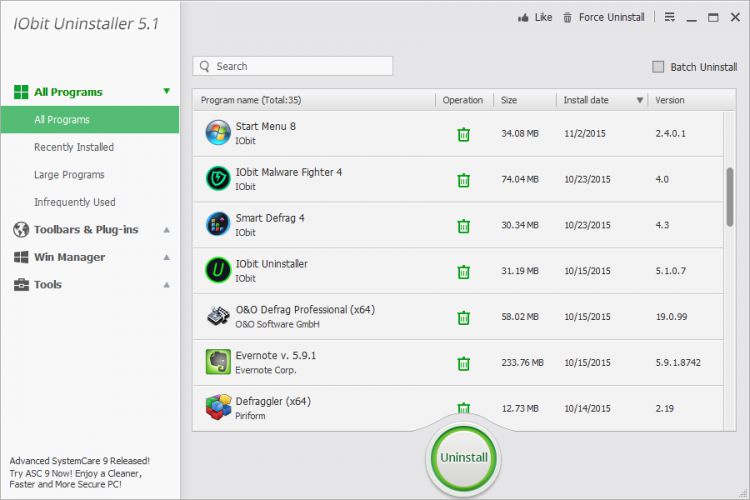Image resolution: width=750 pixels, height=500 pixels.
Task: Click the 74.04 MB size value
Action: (x=520, y=179)
